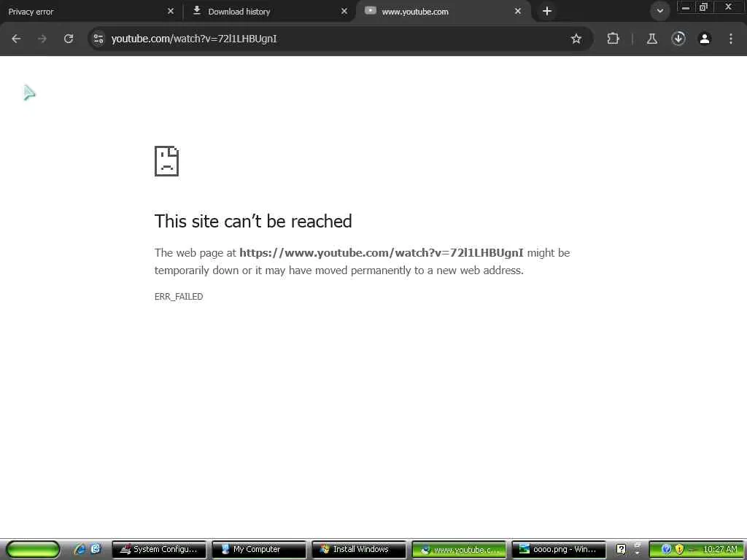The height and width of the screenshot is (560, 747).
Task: Open the green Start button
Action: (x=32, y=550)
